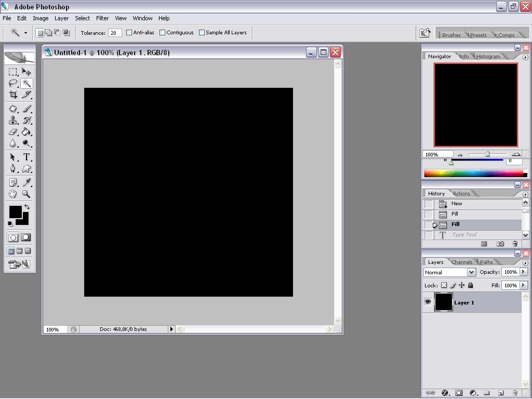Image resolution: width=532 pixels, height=399 pixels.
Task: Select the Clone Stamp tool
Action: click(13, 120)
